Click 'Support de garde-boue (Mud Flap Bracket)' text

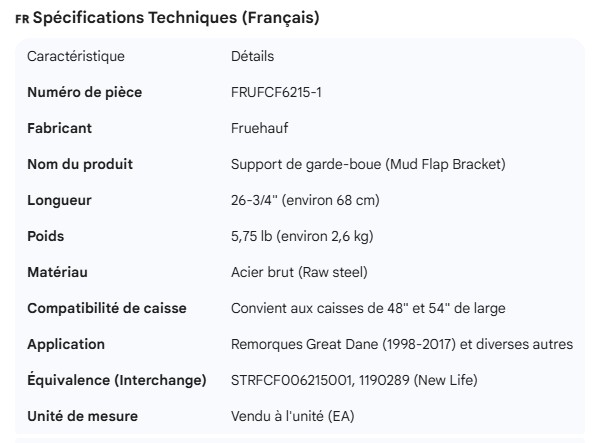coord(368,164)
